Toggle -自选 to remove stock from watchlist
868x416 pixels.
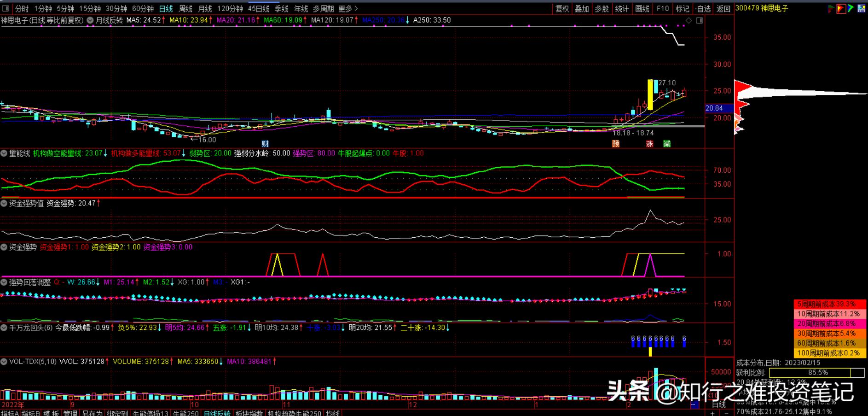pyautogui.click(x=702, y=8)
